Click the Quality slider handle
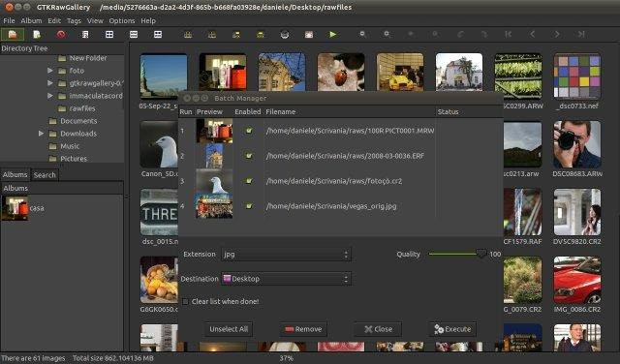This screenshot has height=364, width=620. pos(481,254)
